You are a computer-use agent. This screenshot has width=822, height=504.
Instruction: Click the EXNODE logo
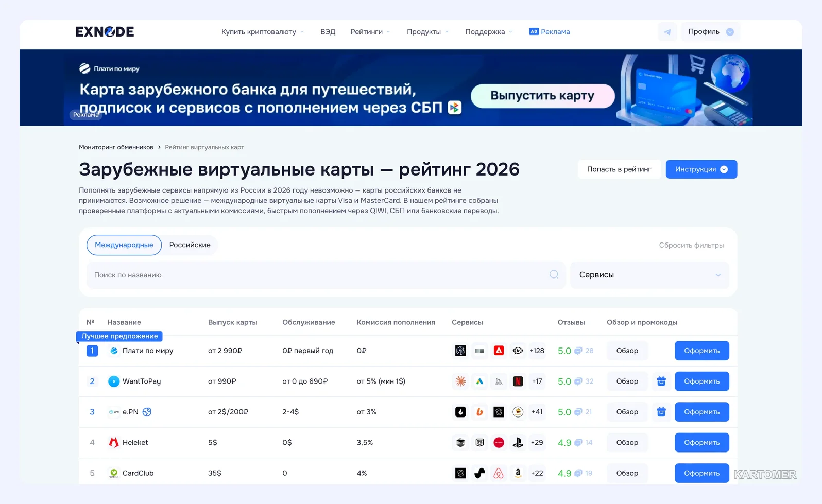(x=105, y=32)
